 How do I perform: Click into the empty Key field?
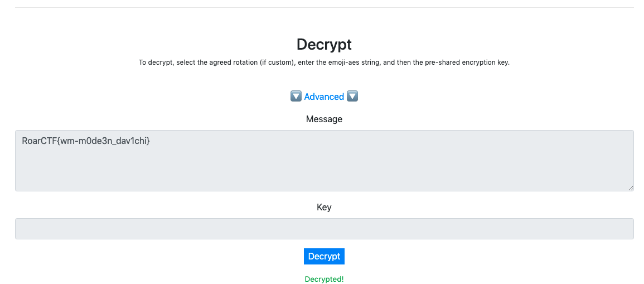324,229
